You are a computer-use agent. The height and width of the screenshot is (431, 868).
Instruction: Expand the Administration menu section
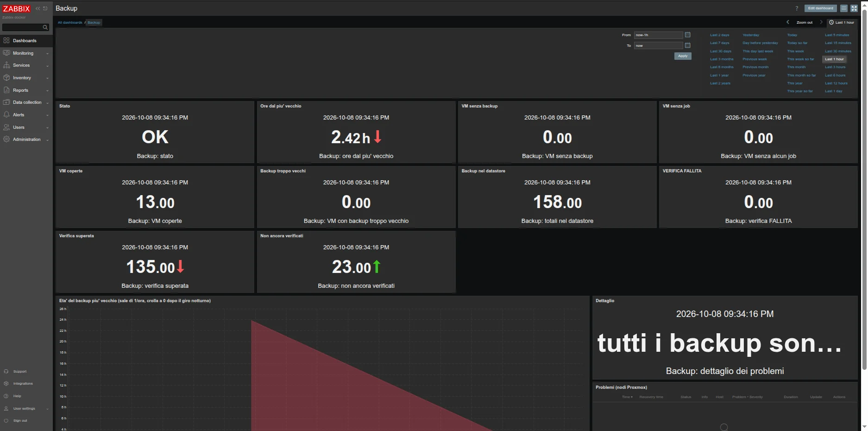click(26, 139)
